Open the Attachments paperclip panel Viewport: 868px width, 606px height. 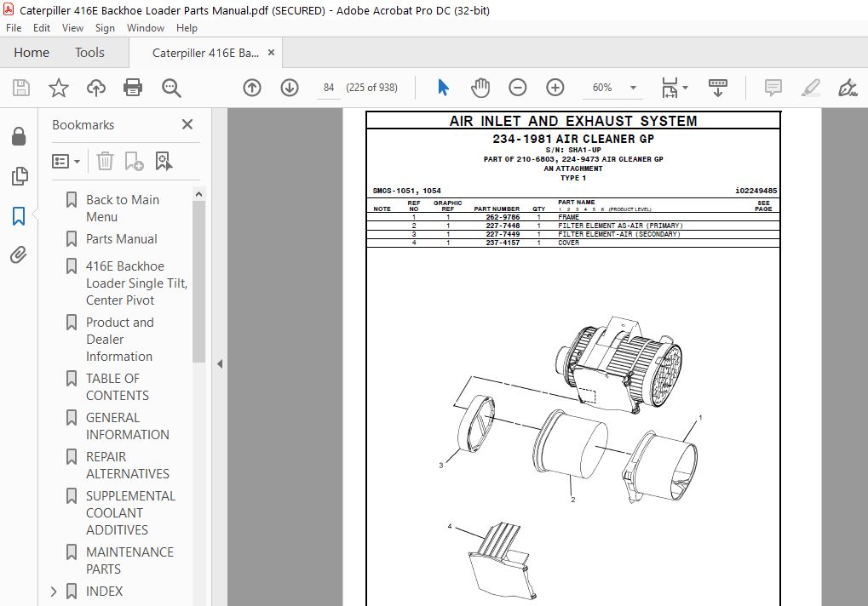[19, 254]
